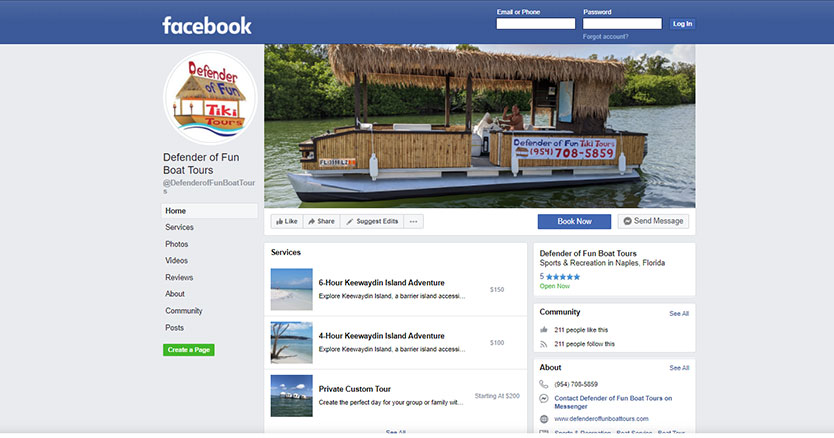Open the three-dots more options menu

click(x=414, y=221)
